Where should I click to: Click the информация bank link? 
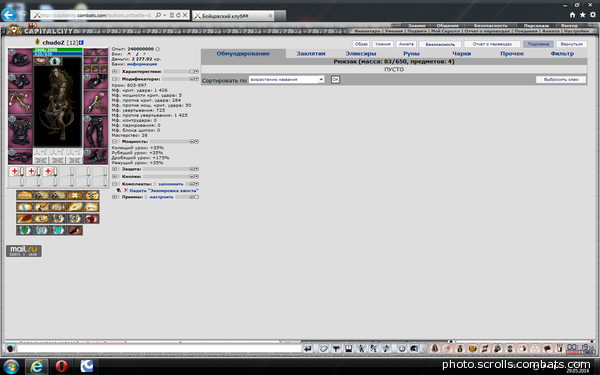click(x=142, y=64)
